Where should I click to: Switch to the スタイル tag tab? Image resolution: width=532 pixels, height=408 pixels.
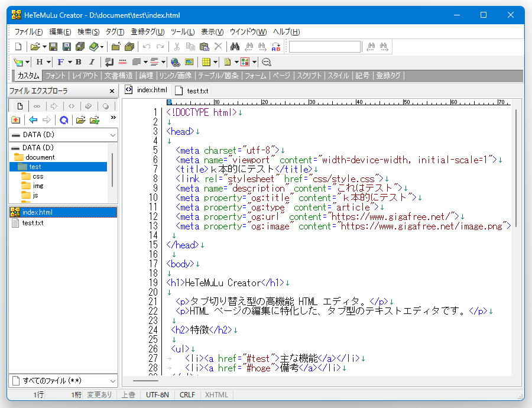pos(338,76)
